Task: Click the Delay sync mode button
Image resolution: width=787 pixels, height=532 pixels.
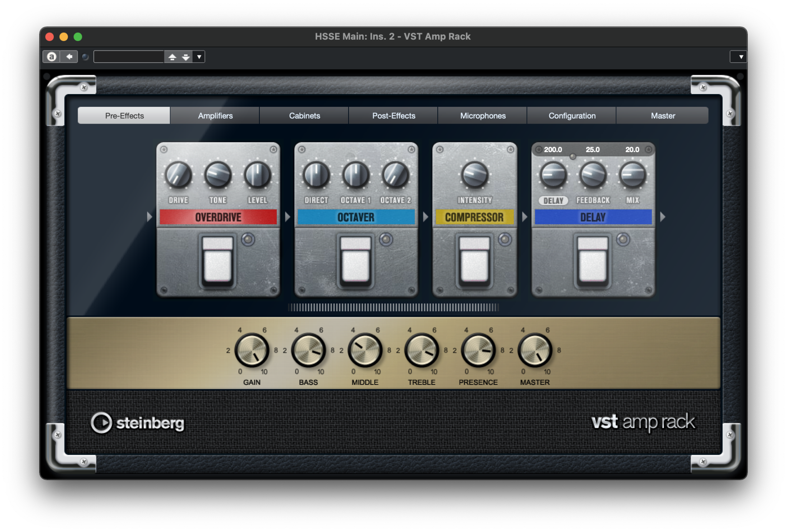Action: (553, 200)
